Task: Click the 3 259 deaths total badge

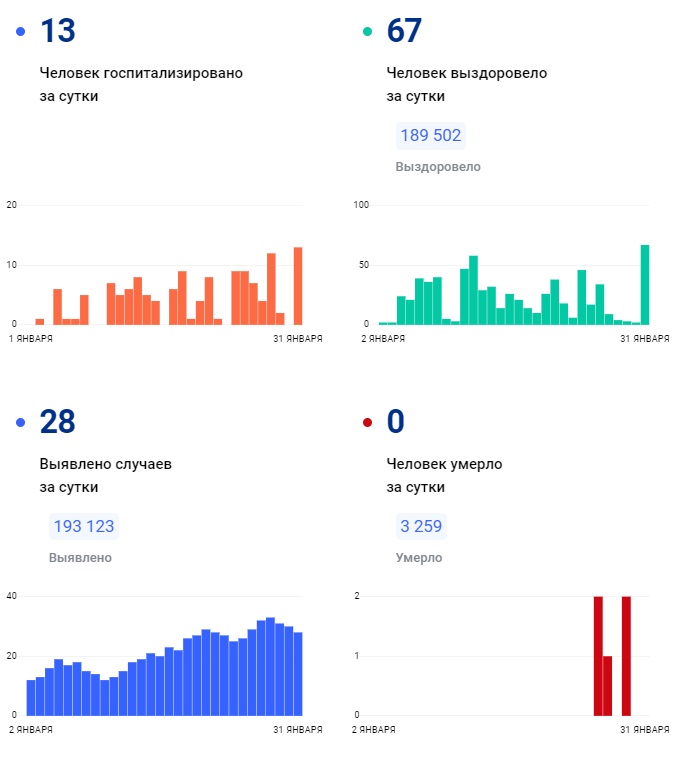Action: tap(420, 527)
